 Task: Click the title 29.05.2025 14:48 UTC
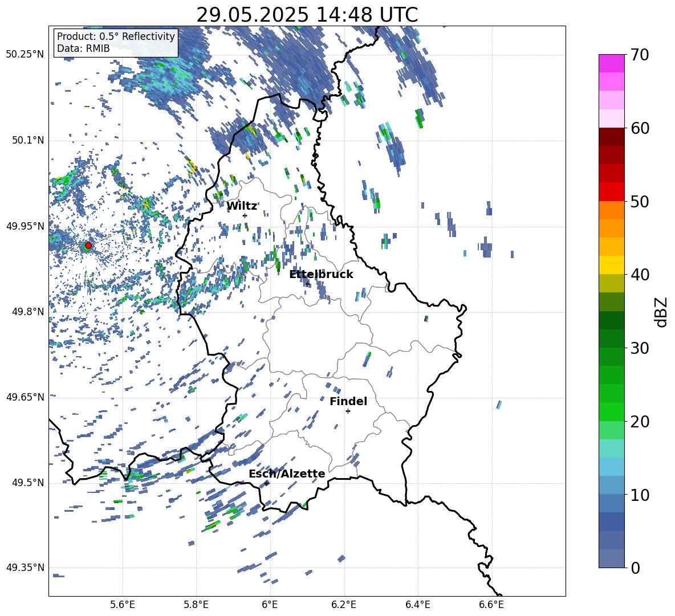[x=307, y=15]
